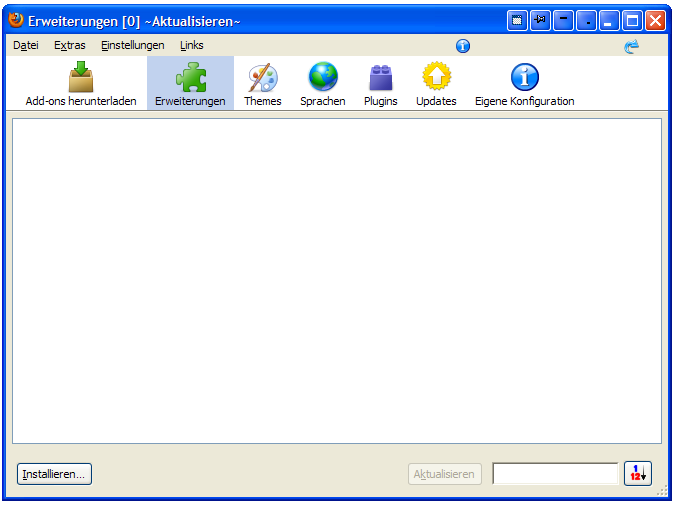Click the Aktualisieren button
Image resolution: width=676 pixels, height=505 pixels.
444,474
